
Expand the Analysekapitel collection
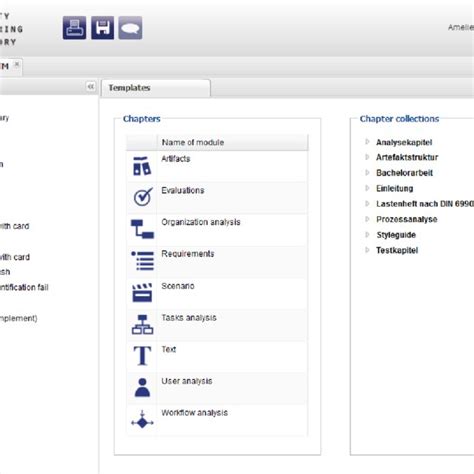(367, 142)
